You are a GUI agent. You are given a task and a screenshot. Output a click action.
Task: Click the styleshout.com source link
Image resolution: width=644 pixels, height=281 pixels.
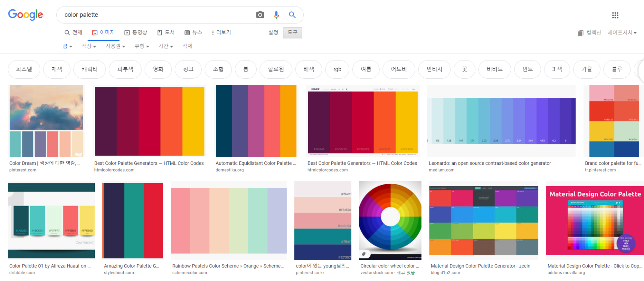(x=119, y=273)
